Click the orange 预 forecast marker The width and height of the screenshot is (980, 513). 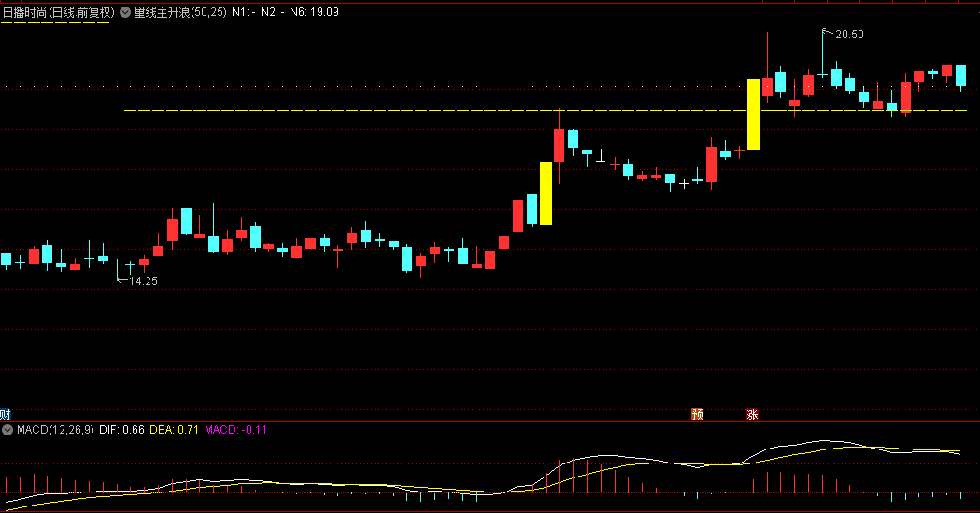[x=698, y=415]
